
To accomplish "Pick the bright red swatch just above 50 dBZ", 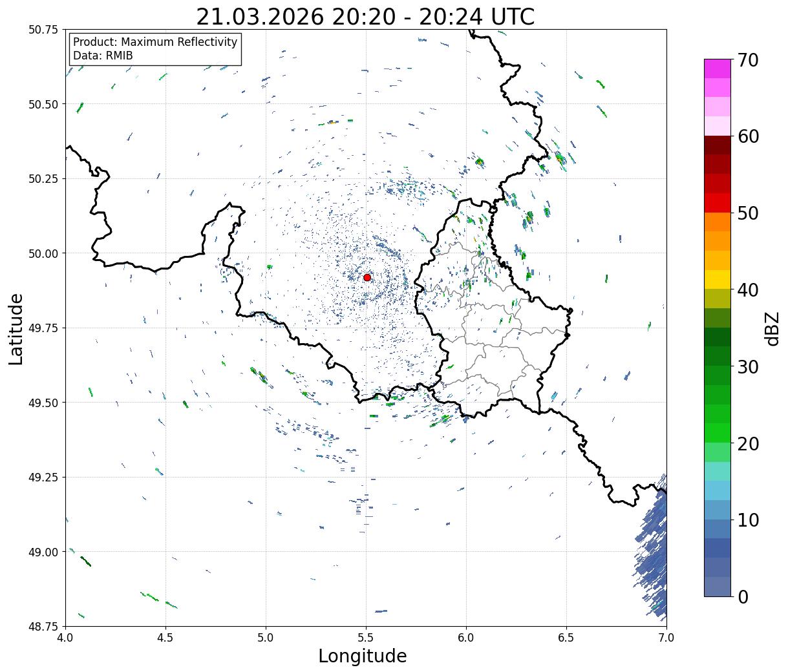I will (718, 203).
